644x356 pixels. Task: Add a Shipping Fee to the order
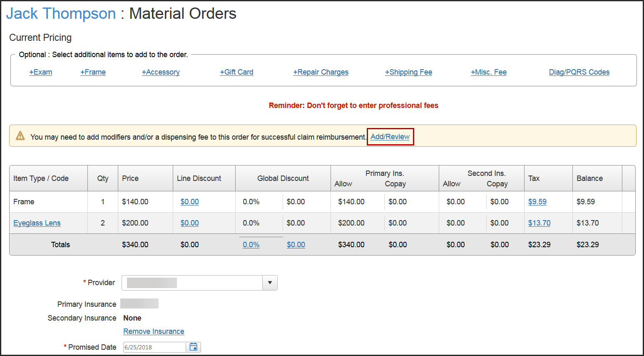point(408,72)
